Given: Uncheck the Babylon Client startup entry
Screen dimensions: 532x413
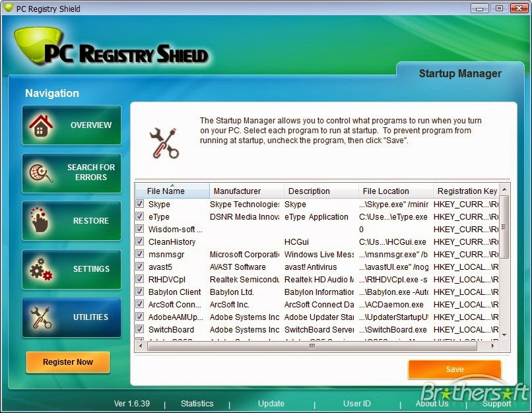Looking at the screenshot, I should coord(139,292).
